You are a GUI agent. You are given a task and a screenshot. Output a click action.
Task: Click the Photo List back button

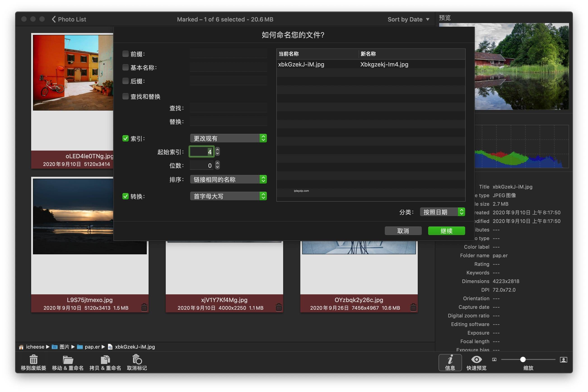click(x=69, y=19)
